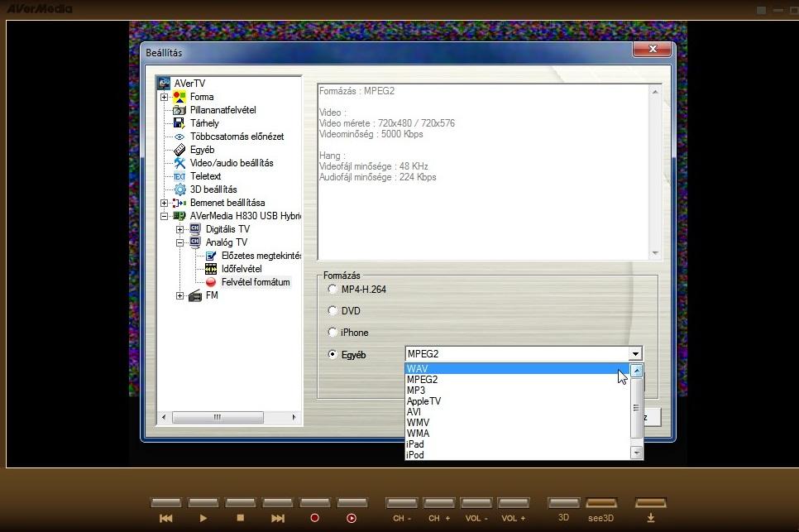Collapse the Analóg TV node
Image resolution: width=799 pixels, height=532 pixels.
pos(179,242)
